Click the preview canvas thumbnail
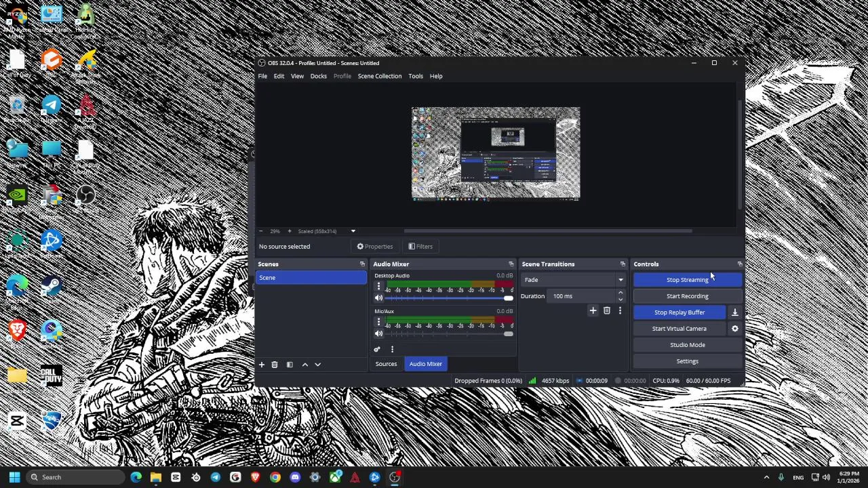The height and width of the screenshot is (488, 868). 496,153
